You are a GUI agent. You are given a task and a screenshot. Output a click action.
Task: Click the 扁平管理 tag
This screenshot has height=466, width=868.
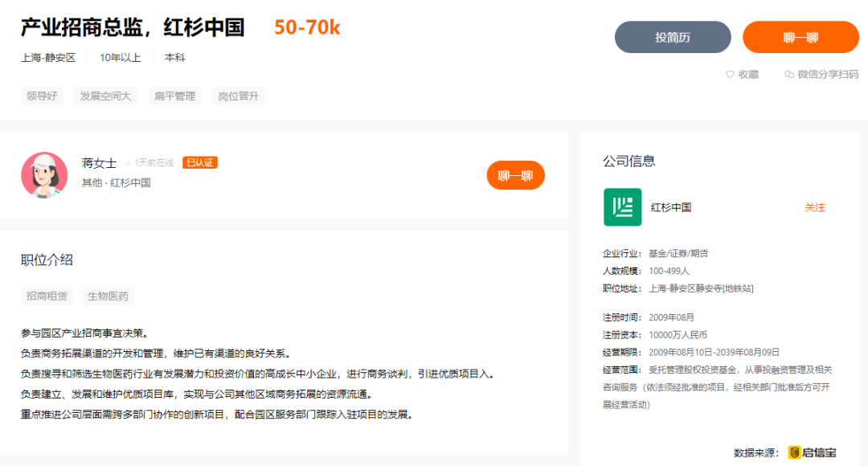point(174,96)
